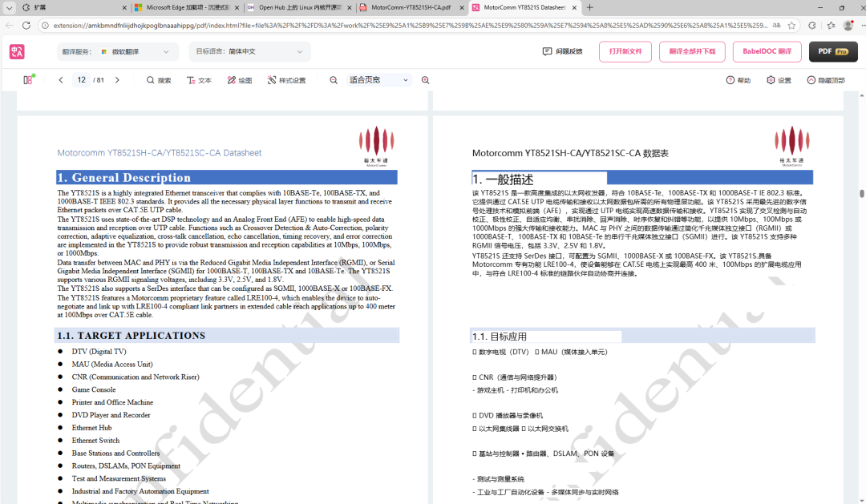Go back in browser history
Screen dimensions: 866x504
tap(10, 26)
